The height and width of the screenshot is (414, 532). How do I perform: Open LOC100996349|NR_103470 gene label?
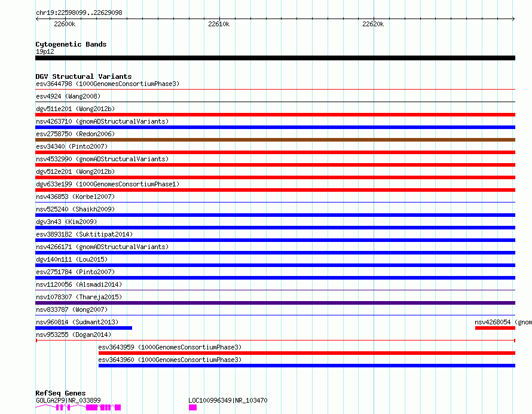click(228, 400)
